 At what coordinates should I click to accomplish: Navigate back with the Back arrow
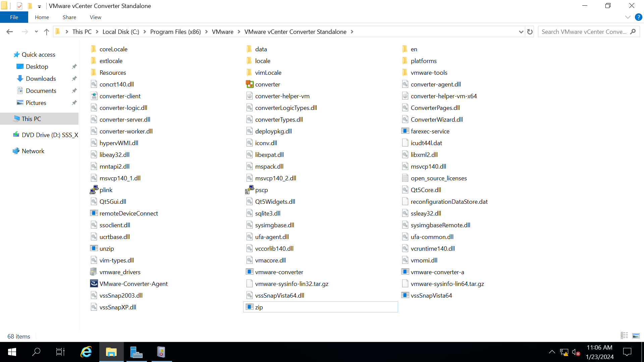coord(9,32)
